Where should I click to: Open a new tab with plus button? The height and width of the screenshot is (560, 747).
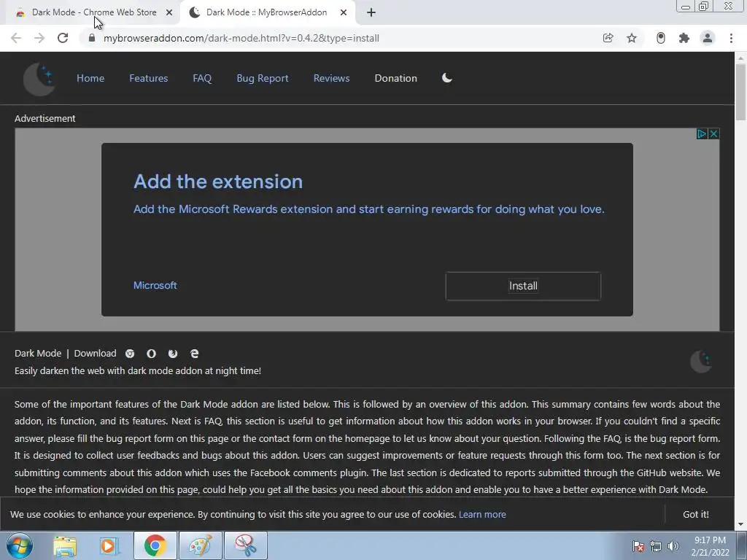tap(371, 13)
